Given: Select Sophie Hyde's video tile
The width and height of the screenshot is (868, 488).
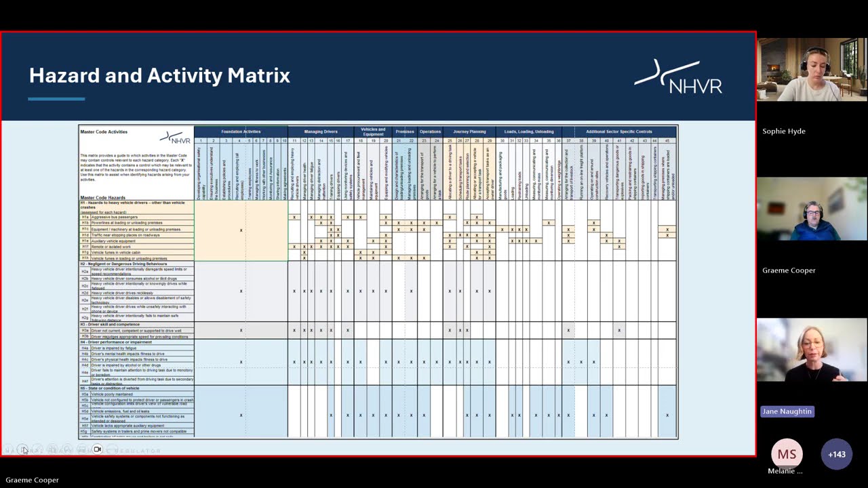Looking at the screenshot, I should [x=812, y=69].
